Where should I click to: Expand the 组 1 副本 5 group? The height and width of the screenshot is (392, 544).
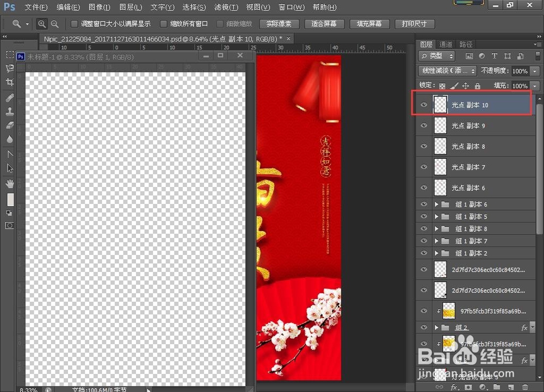click(x=436, y=216)
